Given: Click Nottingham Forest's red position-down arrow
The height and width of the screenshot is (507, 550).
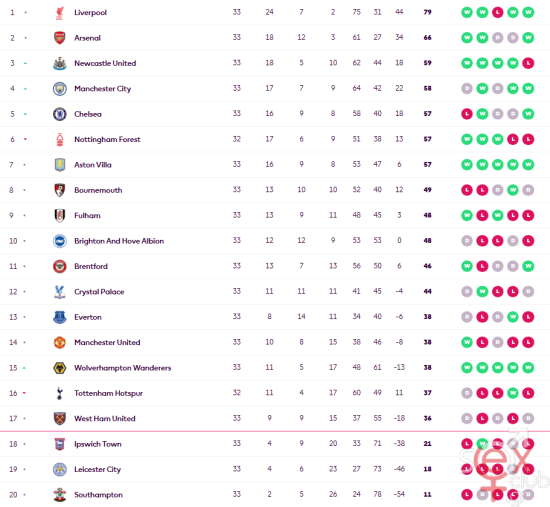Looking at the screenshot, I should tap(25, 139).
